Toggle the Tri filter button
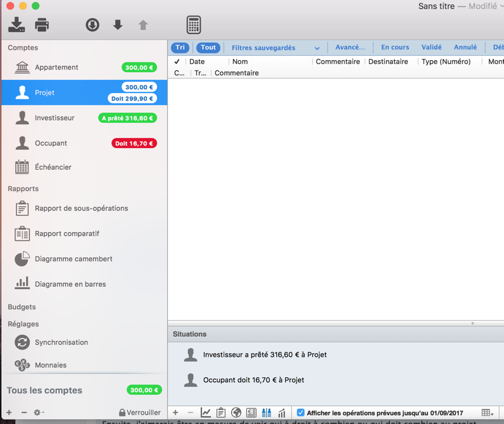The width and height of the screenshot is (504, 424). coord(180,47)
